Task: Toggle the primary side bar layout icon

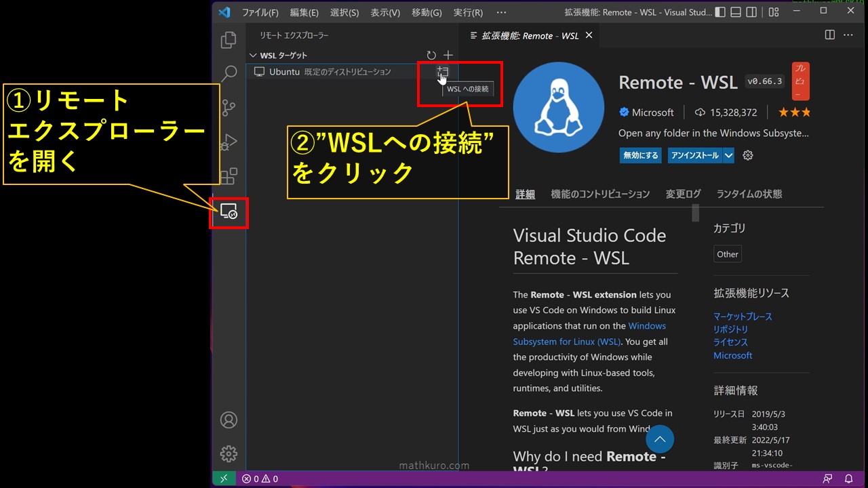Action: (x=719, y=12)
